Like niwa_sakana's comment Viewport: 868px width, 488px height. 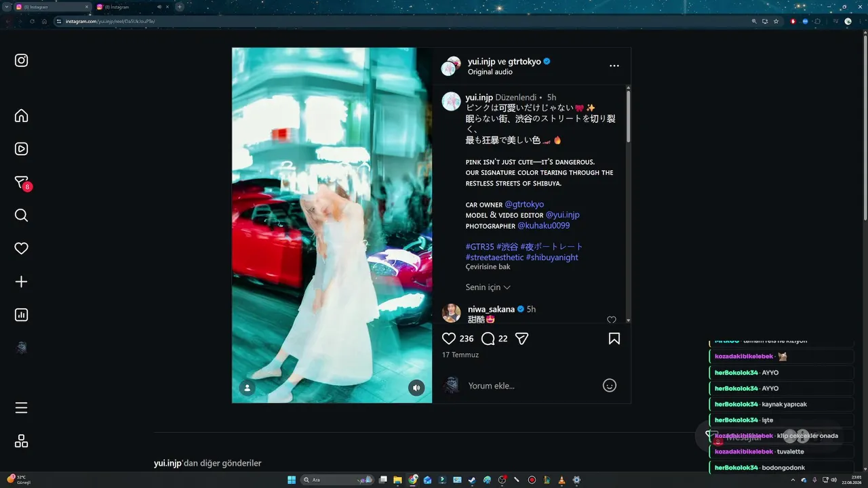pyautogui.click(x=612, y=320)
